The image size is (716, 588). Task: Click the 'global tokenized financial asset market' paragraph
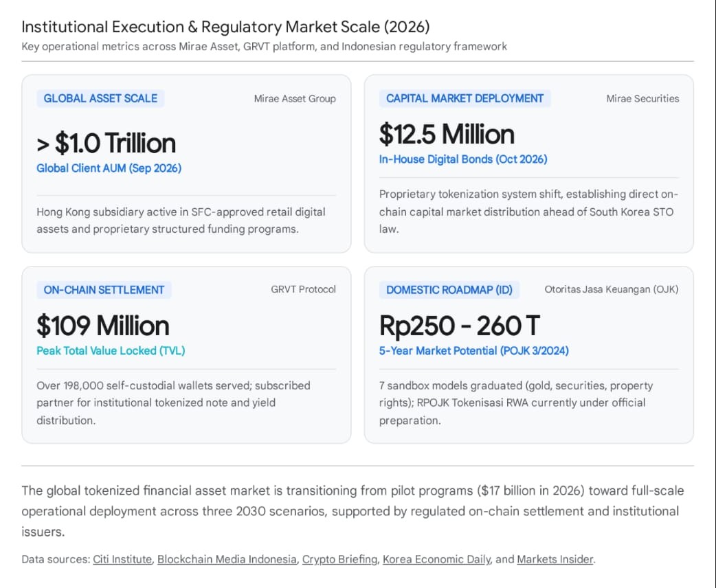[353, 511]
